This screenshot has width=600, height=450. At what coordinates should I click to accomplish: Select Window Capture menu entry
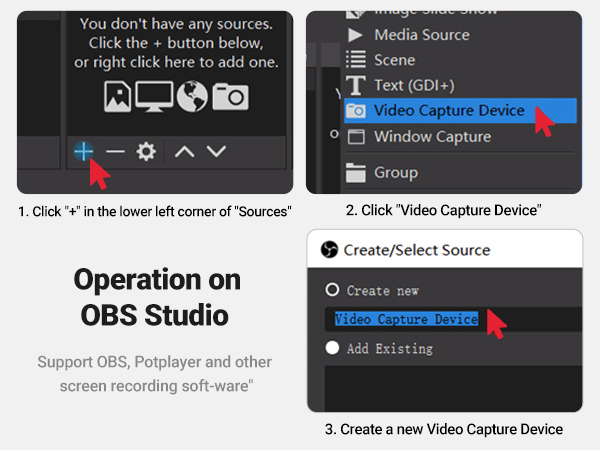[460, 137]
